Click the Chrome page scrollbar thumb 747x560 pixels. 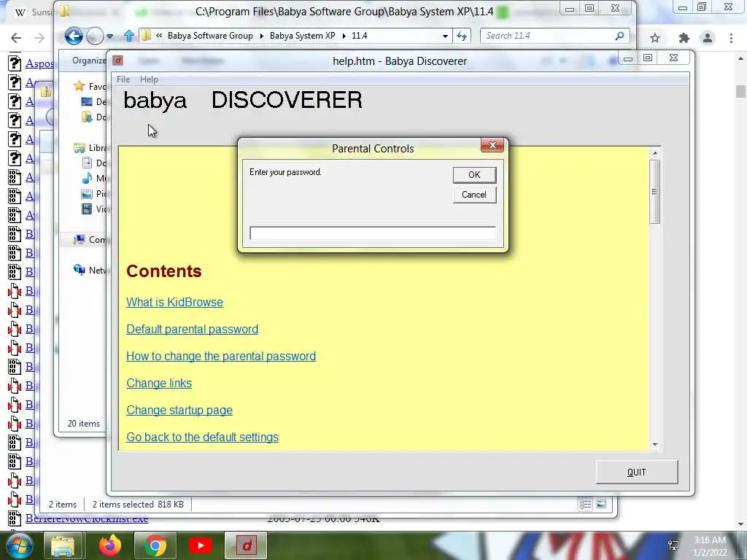coord(740,91)
